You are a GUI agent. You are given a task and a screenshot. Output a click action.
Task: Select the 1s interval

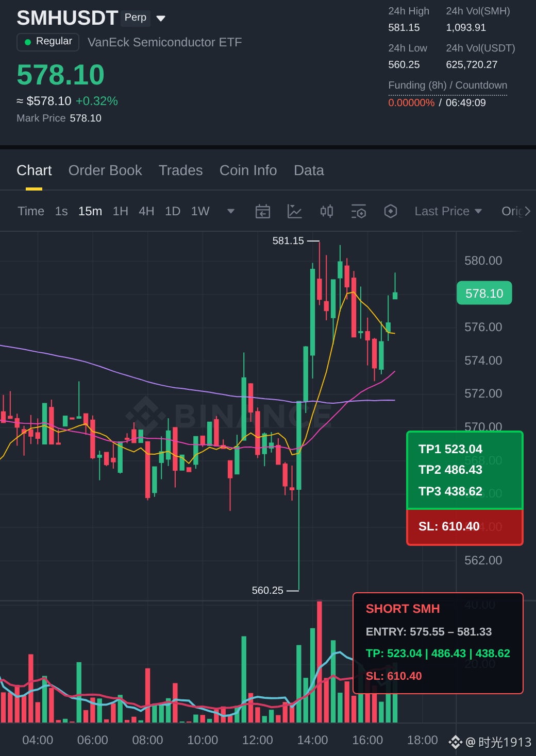(61, 211)
